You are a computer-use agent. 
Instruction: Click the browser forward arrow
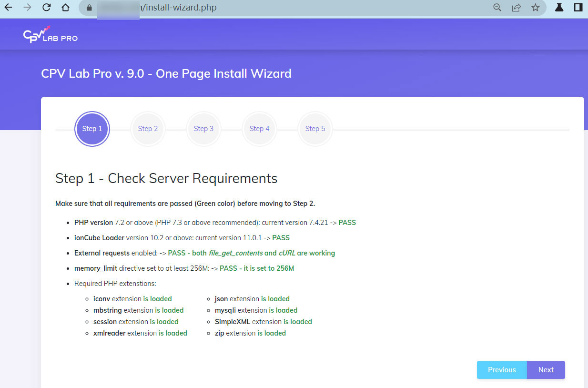pyautogui.click(x=27, y=8)
